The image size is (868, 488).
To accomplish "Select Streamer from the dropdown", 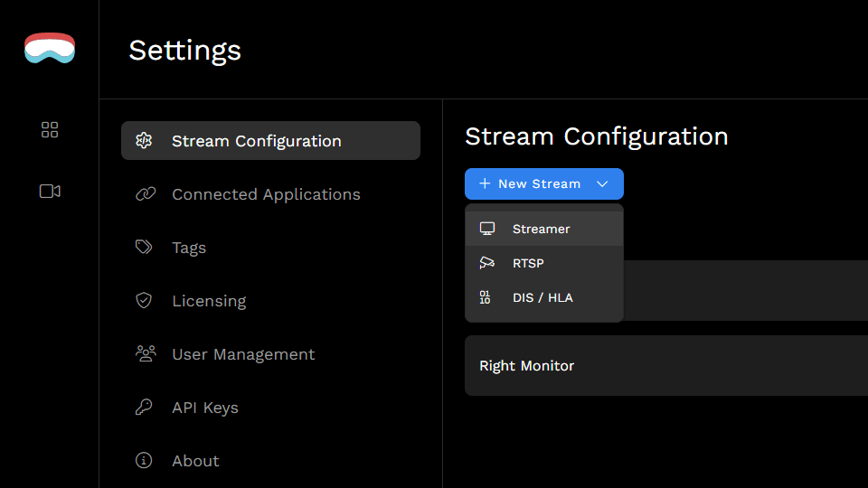I will 544,229.
